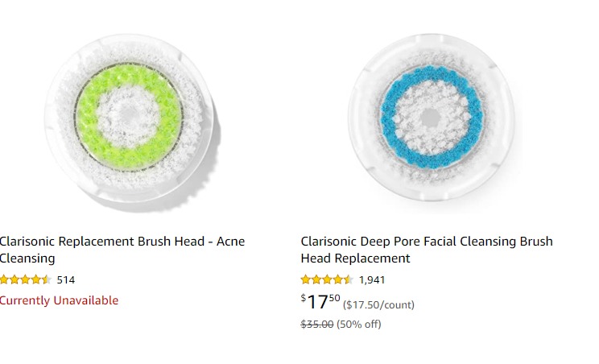Open the Clarisonic Deep Pore Facial Cleansing title
Viewport: 599px width, 364px height.
(427, 250)
